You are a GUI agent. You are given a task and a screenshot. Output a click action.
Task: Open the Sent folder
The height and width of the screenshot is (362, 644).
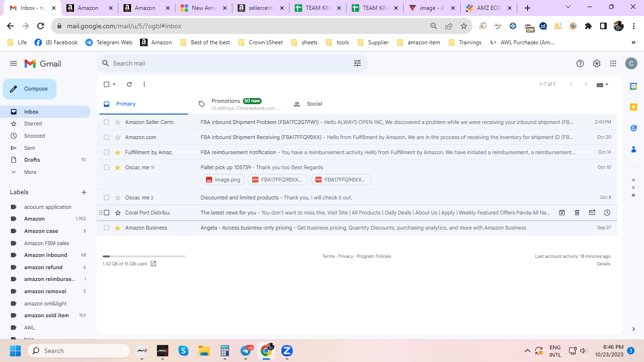pos(30,148)
